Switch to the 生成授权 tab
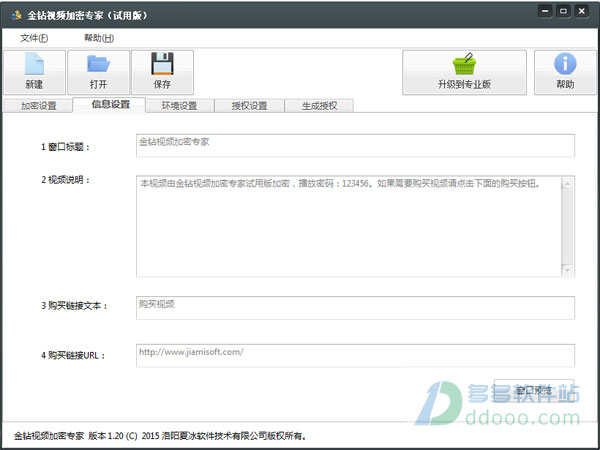Screen dimensions: 600x450 (320, 106)
